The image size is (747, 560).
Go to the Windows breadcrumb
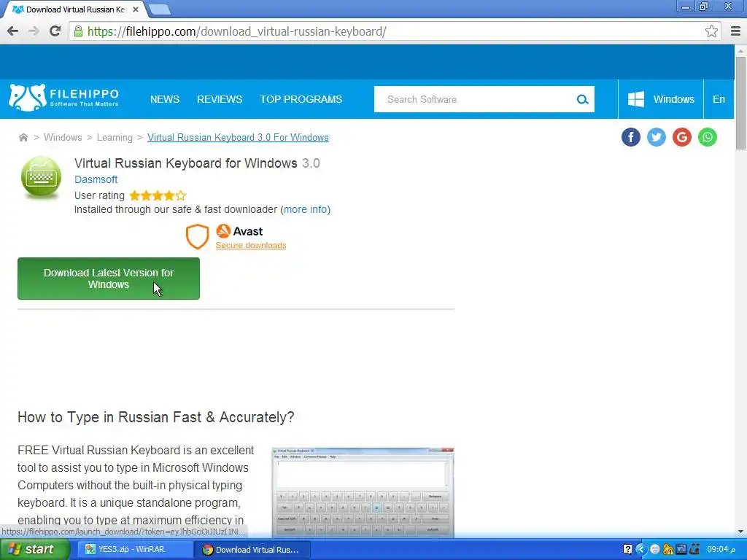[x=63, y=138]
